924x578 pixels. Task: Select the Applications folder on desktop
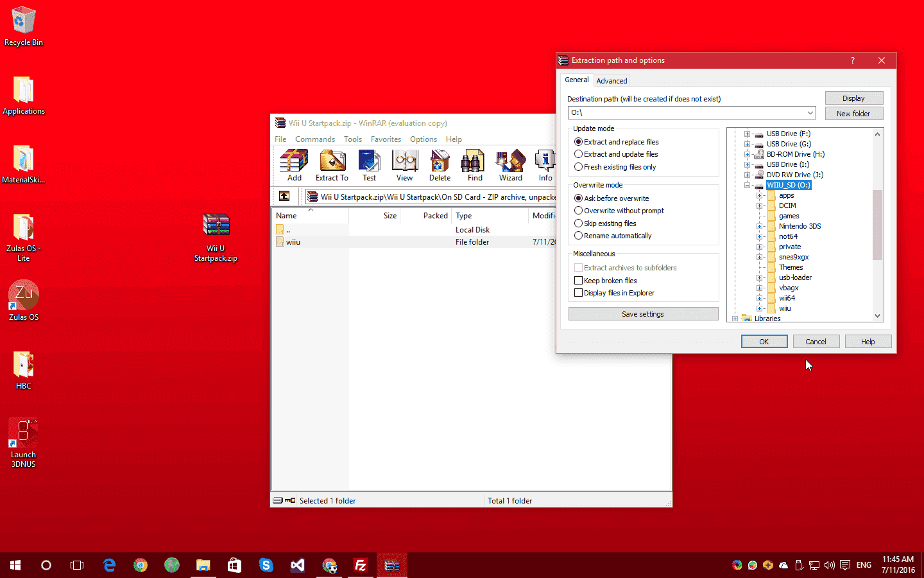tap(24, 96)
